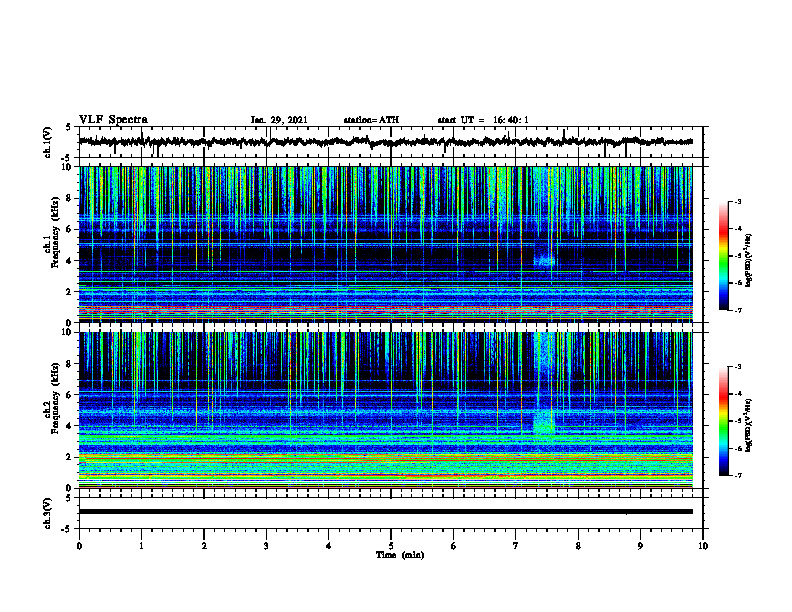Click the time axis tick label '8'
792x612 pixels.
pos(578,546)
